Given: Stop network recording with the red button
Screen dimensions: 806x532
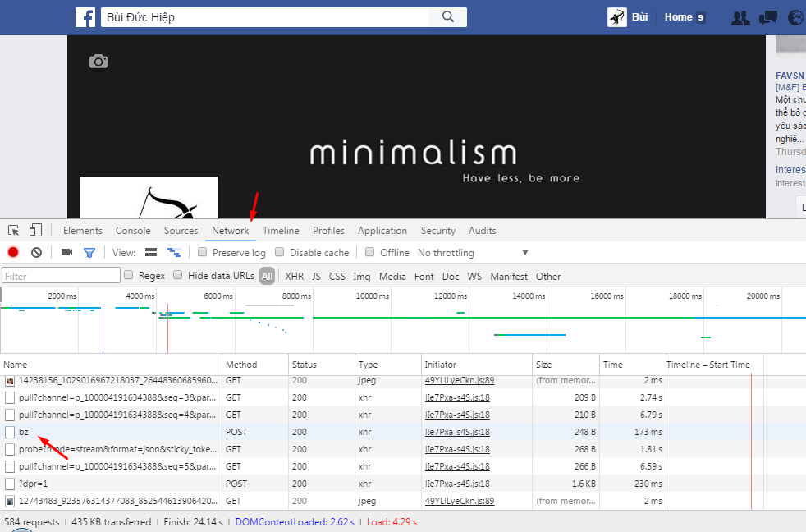Looking at the screenshot, I should (13, 252).
